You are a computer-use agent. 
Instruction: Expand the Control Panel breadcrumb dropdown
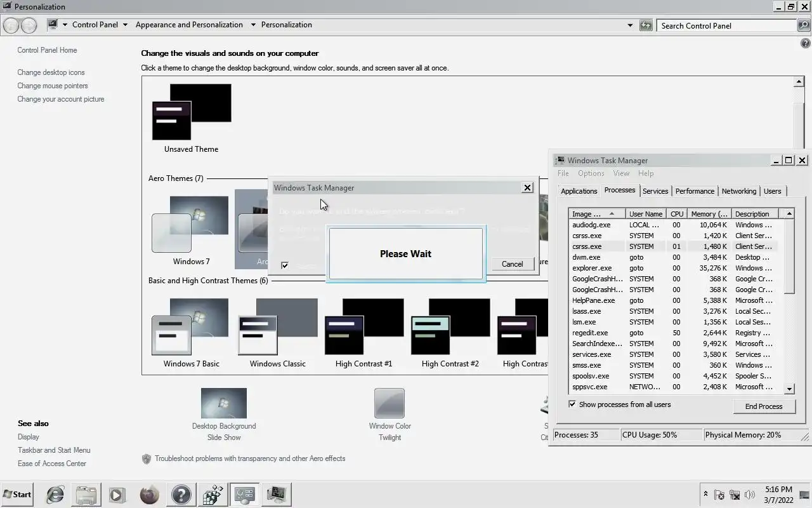pos(125,25)
